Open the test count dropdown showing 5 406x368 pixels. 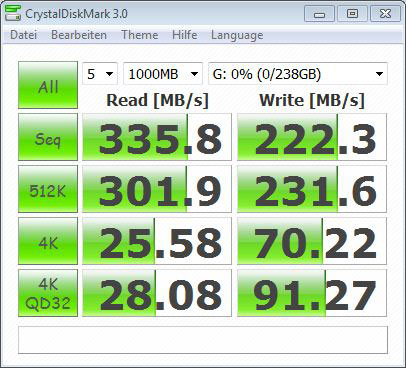pyautogui.click(x=100, y=74)
